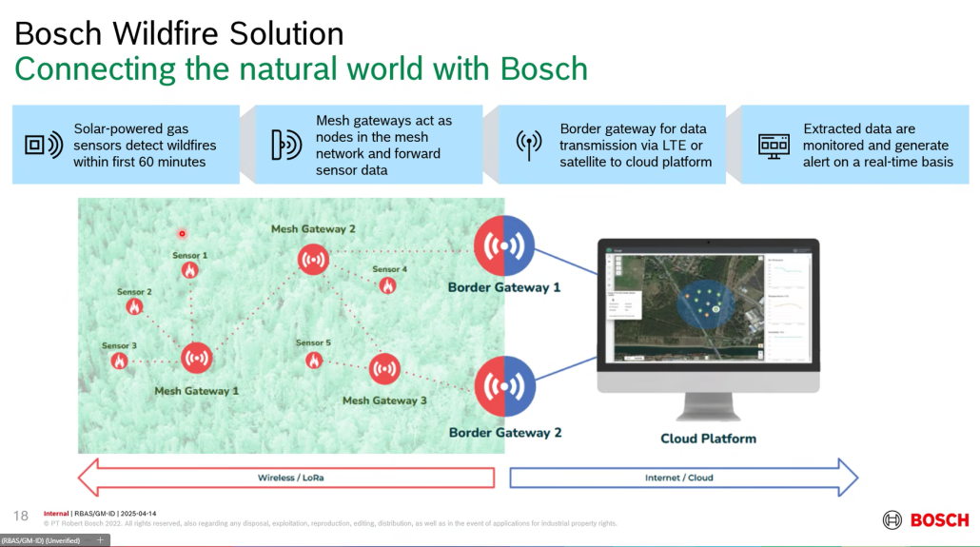
Task: Click the red BOSCH wordmark
Action: [x=939, y=520]
